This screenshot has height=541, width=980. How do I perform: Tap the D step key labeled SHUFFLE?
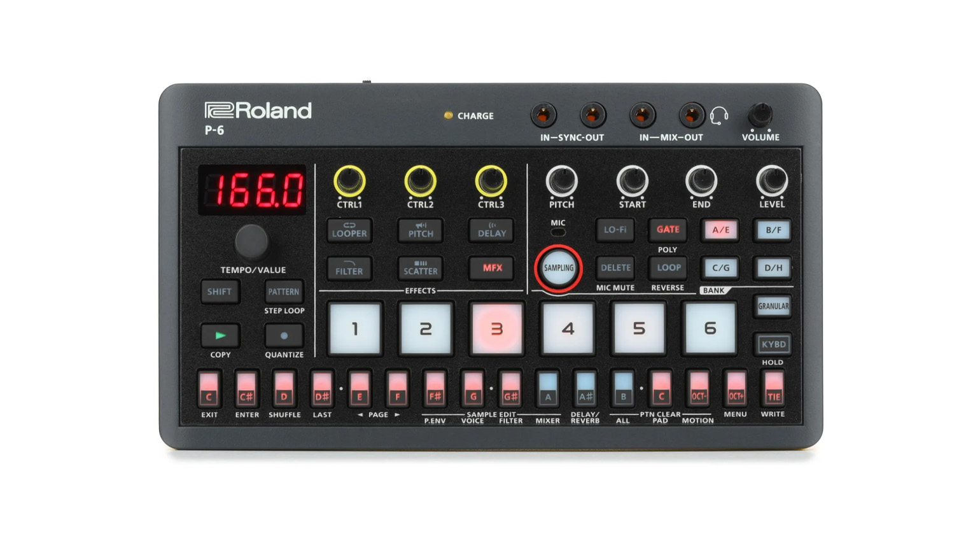(284, 388)
